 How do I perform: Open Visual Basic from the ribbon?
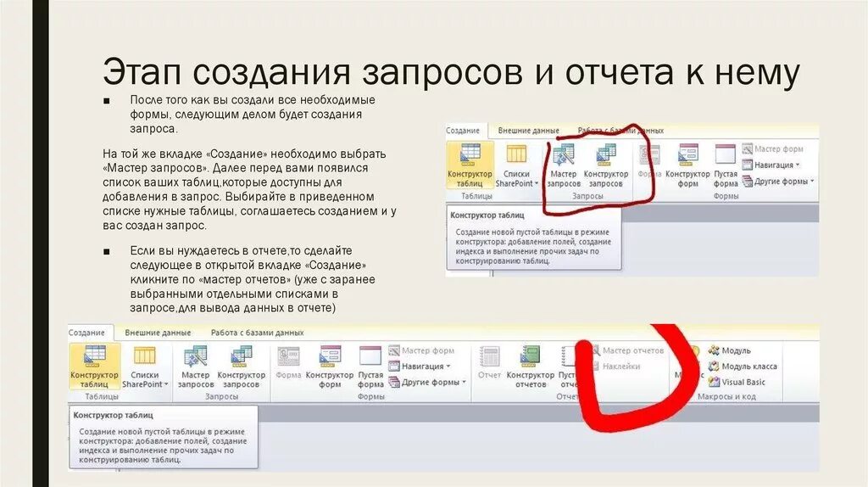737,382
